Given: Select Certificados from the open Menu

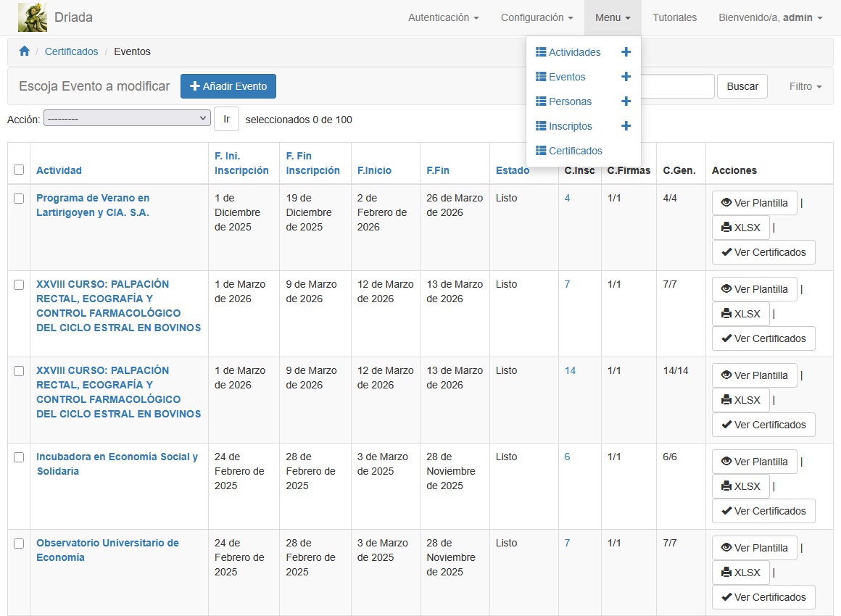Looking at the screenshot, I should 576,151.
